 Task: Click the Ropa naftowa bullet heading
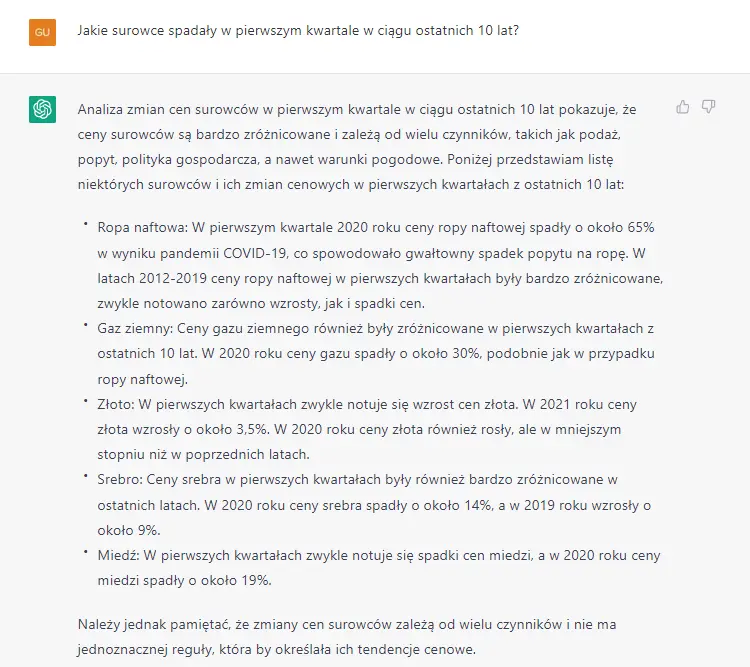pyautogui.click(x=143, y=228)
